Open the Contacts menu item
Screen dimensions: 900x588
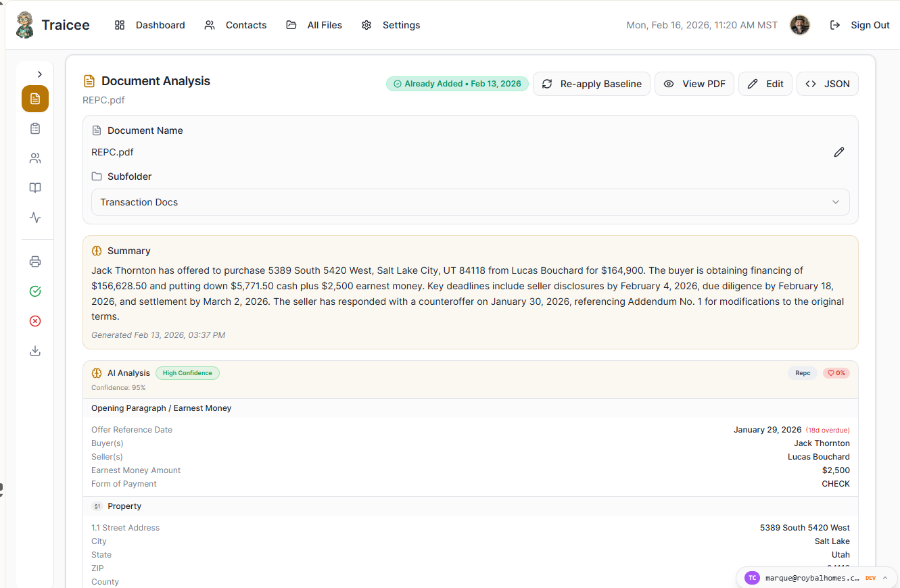coord(236,25)
